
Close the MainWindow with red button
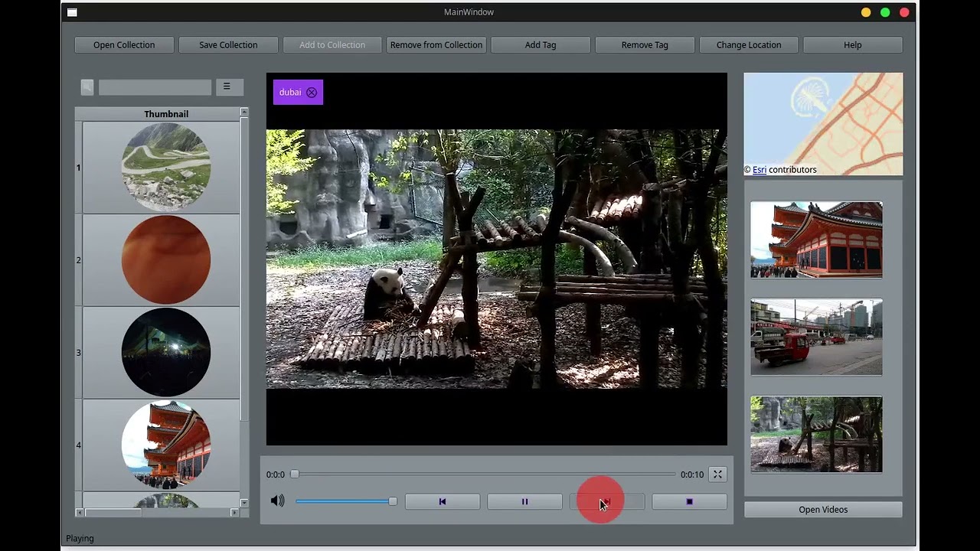(904, 12)
